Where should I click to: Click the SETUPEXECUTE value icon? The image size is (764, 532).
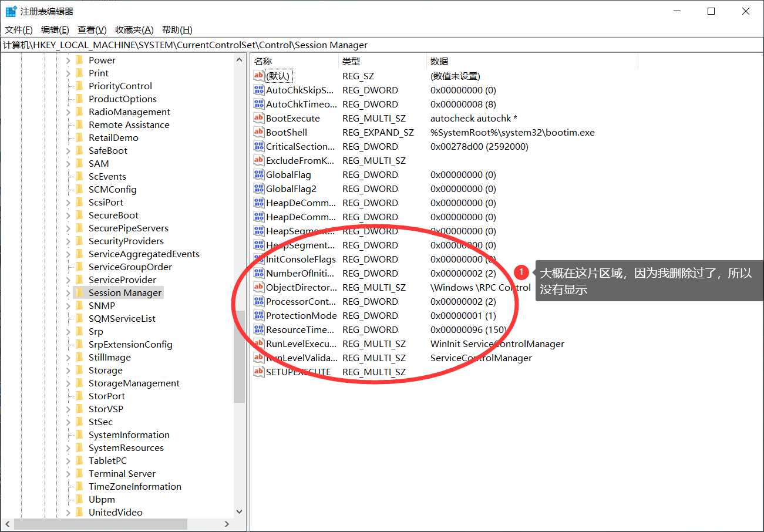point(259,372)
